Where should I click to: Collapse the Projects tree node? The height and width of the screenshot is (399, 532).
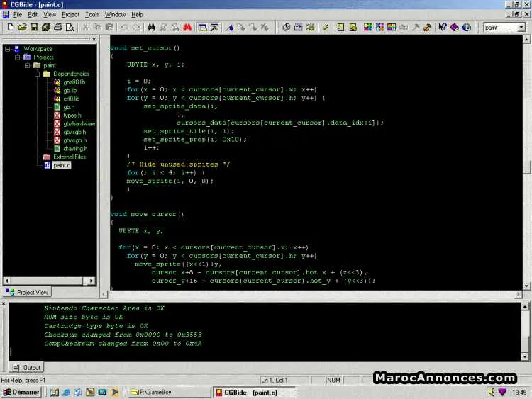(x=17, y=57)
